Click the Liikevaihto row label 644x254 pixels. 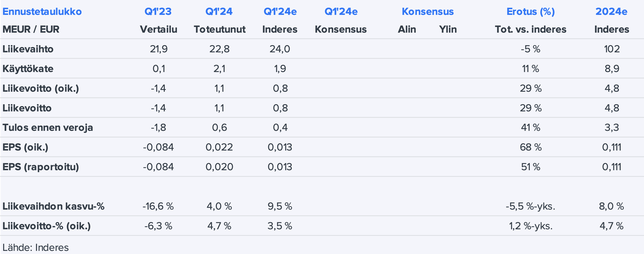[x=28, y=49]
